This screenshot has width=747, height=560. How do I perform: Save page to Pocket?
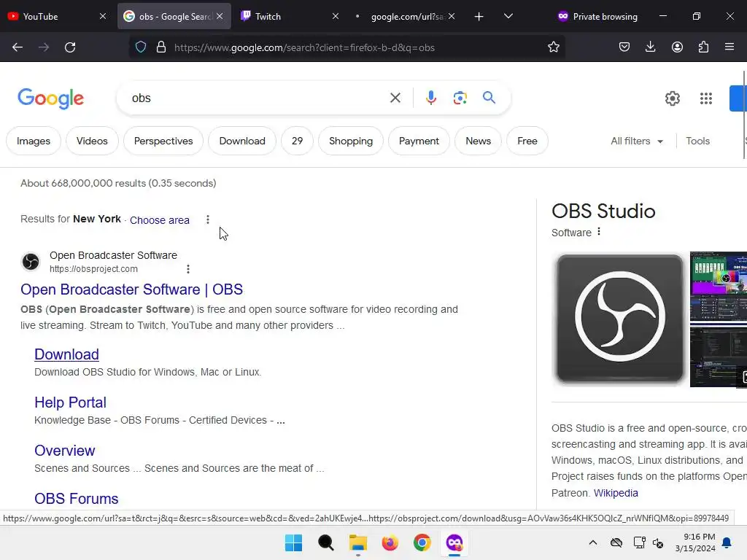tap(624, 47)
